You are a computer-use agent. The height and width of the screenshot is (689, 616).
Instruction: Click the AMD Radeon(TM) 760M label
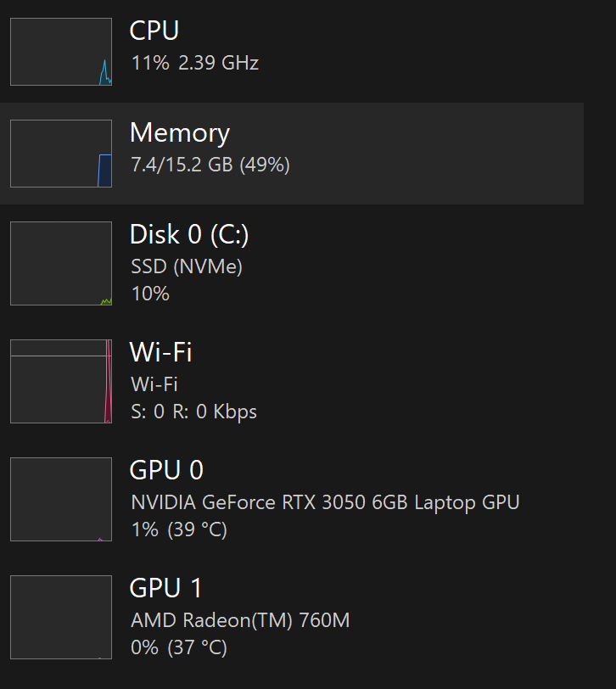click(240, 620)
